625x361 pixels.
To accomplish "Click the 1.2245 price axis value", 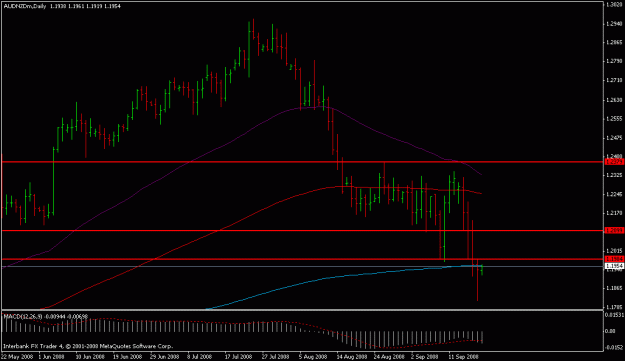I will [614, 194].
